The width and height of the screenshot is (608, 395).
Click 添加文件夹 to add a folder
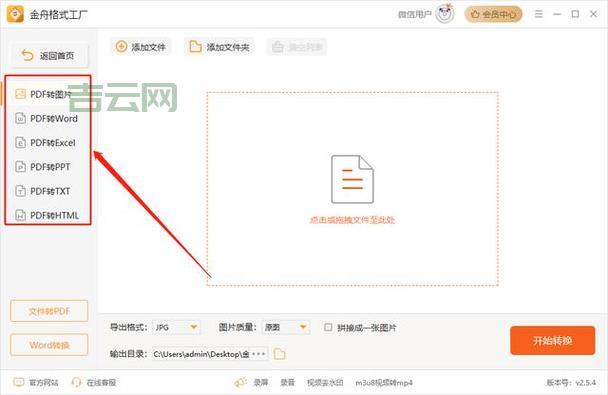click(219, 47)
